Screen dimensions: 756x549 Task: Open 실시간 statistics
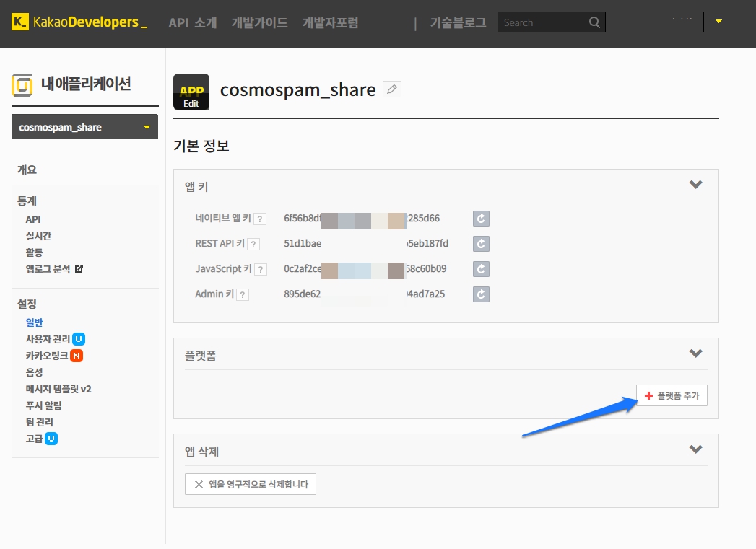click(38, 236)
